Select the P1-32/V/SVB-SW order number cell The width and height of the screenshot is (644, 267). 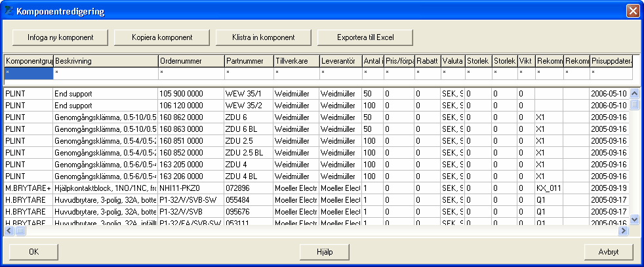(x=191, y=201)
